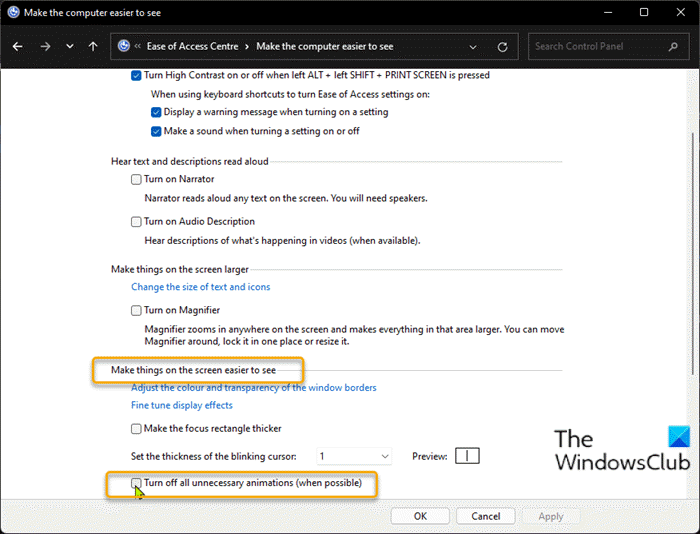Click the search magnifier icon
The image size is (700, 534).
tap(673, 46)
